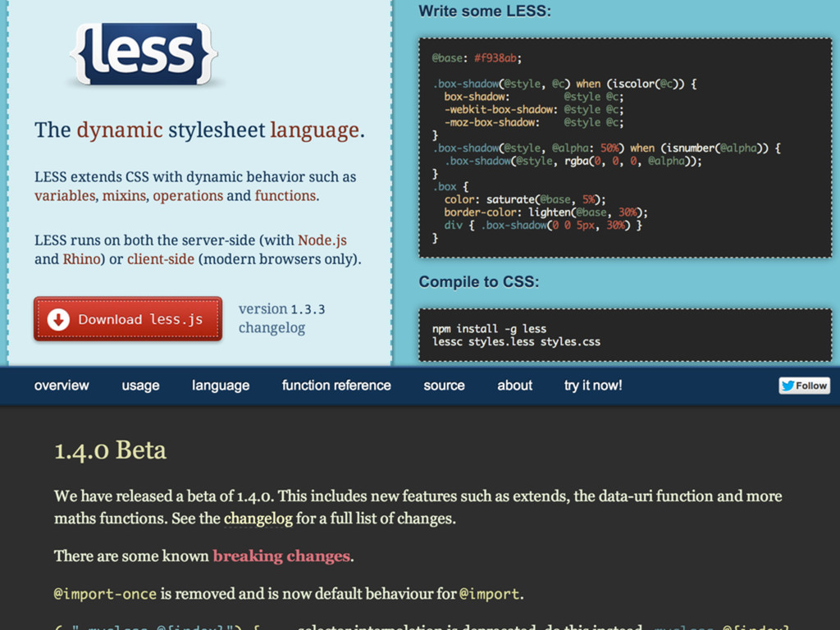
Task: Follow the operations link
Action: 188,195
